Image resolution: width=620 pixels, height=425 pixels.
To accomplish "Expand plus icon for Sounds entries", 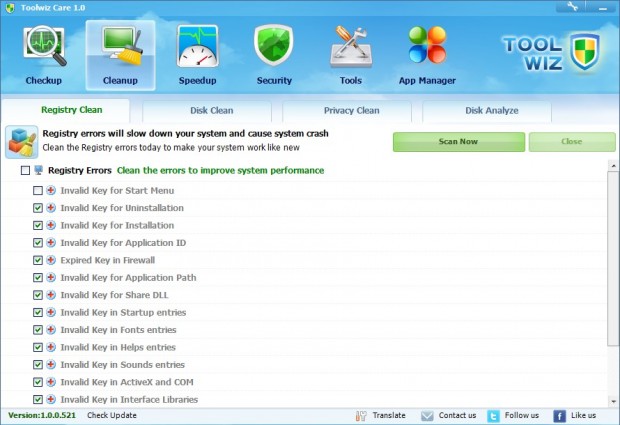I will pyautogui.click(x=51, y=364).
